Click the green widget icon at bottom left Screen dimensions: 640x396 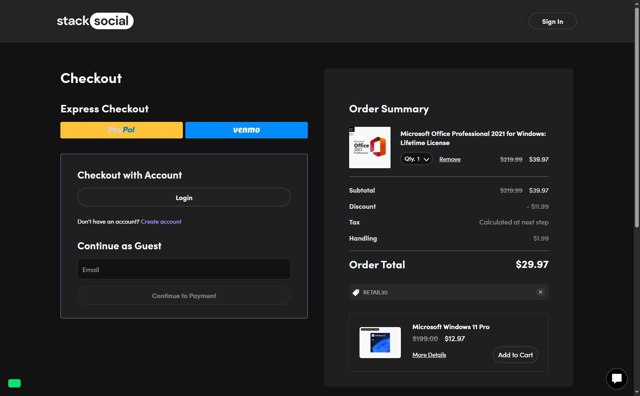14,383
